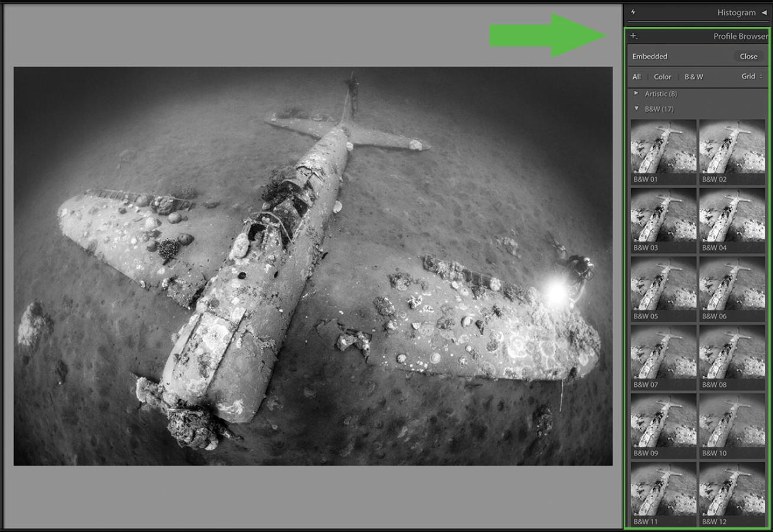Close the Profile Browser
This screenshot has height=532, width=773.
[x=748, y=57]
